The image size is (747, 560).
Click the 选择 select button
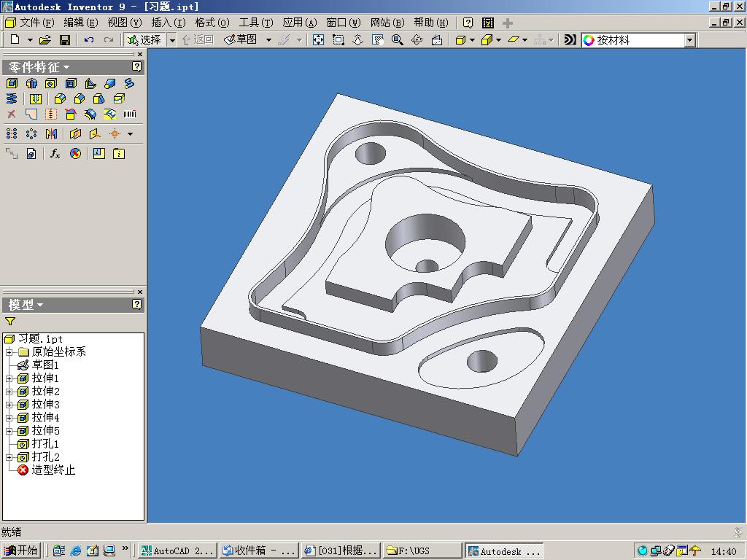pyautogui.click(x=144, y=40)
